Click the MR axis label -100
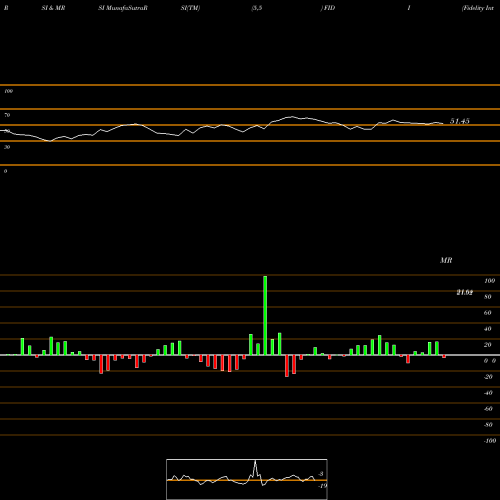Image resolution: width=500 pixels, height=500 pixels. point(490,441)
